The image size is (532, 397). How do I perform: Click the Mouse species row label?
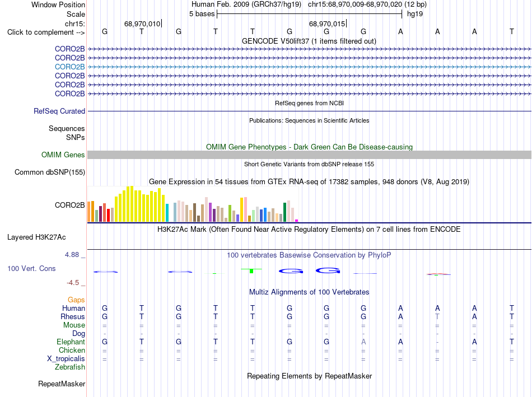74,325
